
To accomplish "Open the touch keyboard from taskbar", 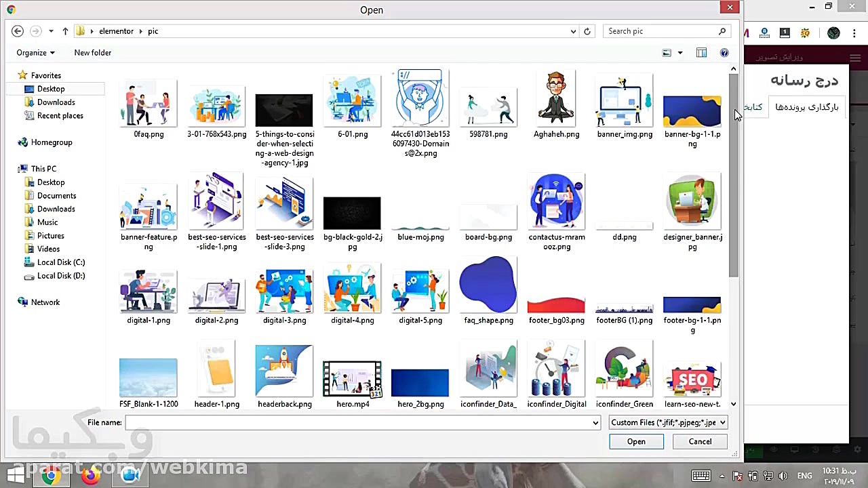I will [701, 476].
